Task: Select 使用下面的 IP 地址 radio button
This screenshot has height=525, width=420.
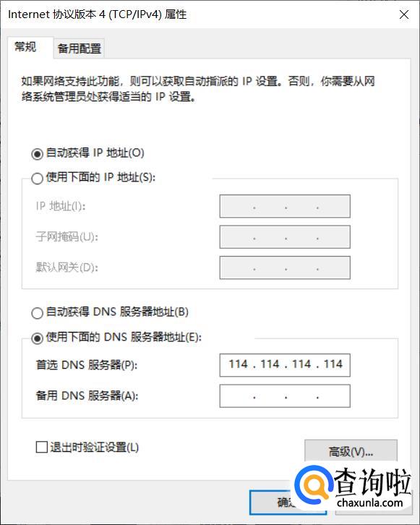Action: [37, 178]
